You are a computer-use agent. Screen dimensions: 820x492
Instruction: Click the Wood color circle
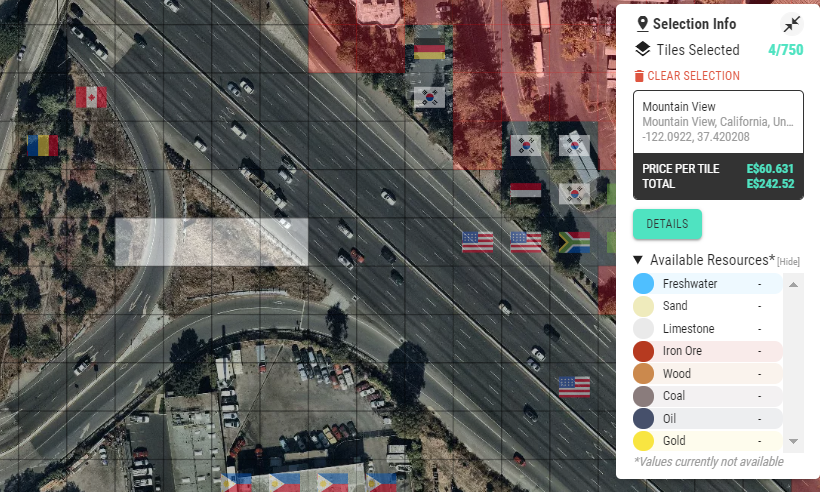tap(643, 373)
